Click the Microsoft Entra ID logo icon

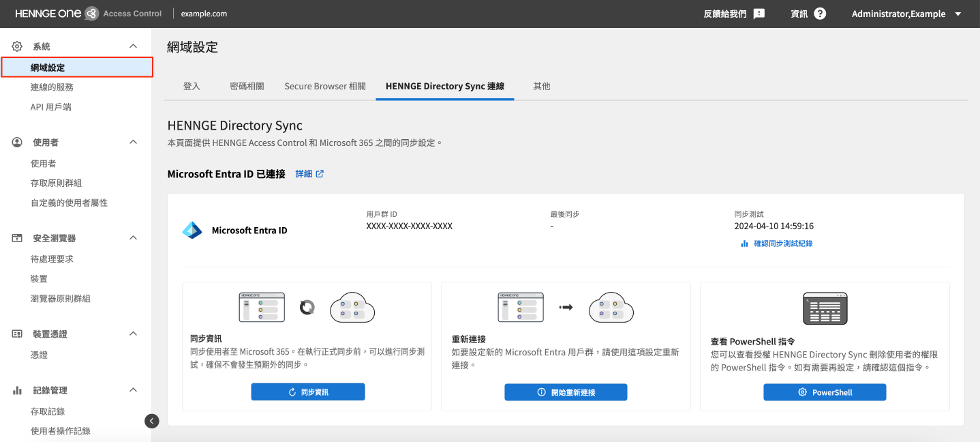pos(192,231)
